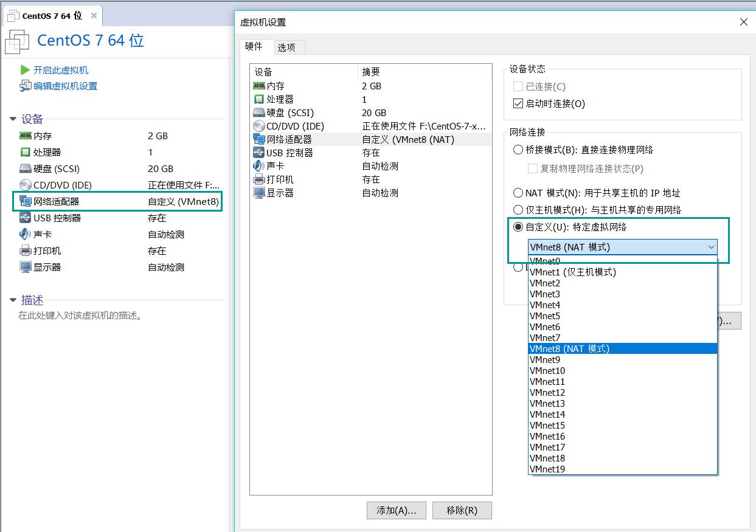The height and width of the screenshot is (532, 756).
Task: Collapse the VMnet8 (NAT 模式) combo box
Action: [623, 247]
